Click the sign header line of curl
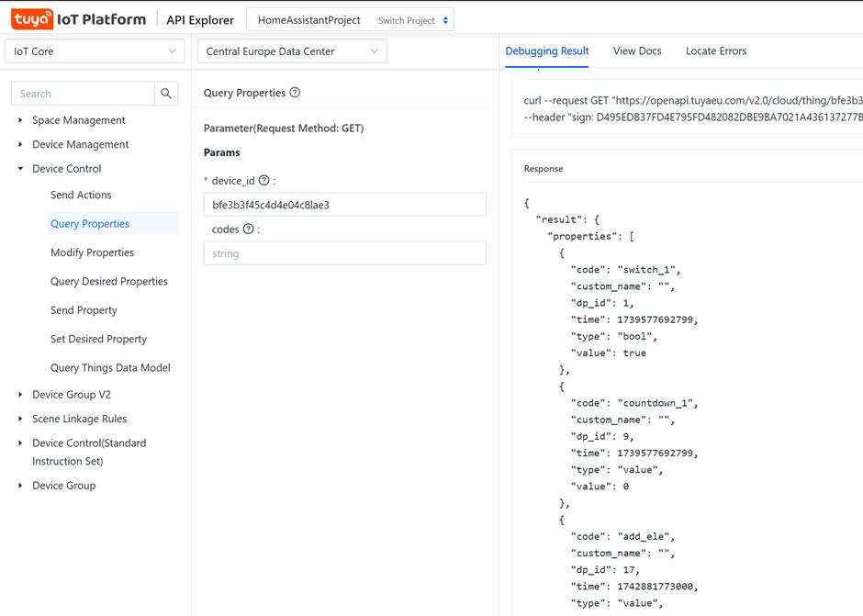The image size is (863, 616). (x=693, y=118)
